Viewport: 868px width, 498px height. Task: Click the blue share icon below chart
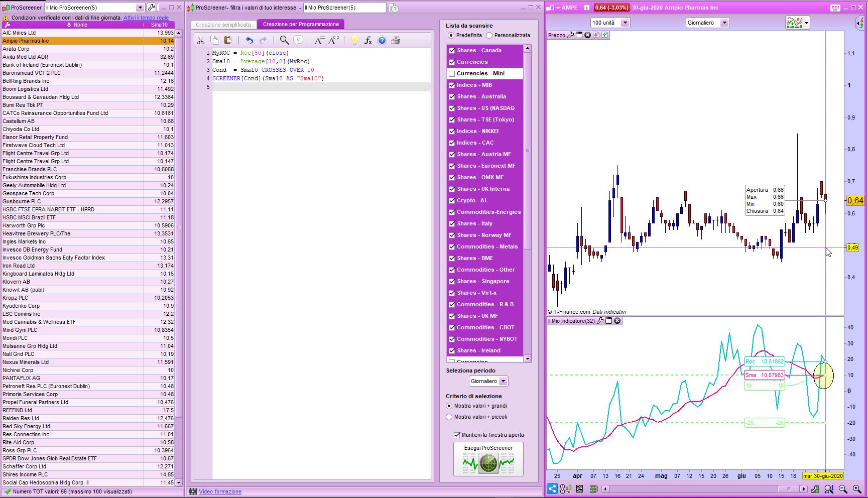tap(552, 488)
